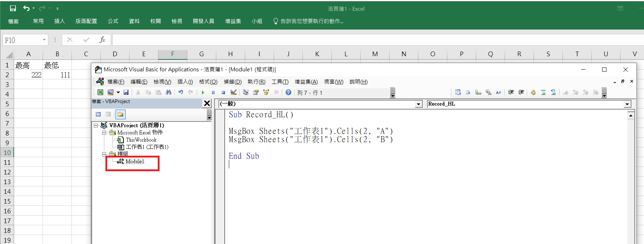Click the Complete Word icon in Edit toolbar
This screenshot has height=244, width=644.
click(499, 92)
